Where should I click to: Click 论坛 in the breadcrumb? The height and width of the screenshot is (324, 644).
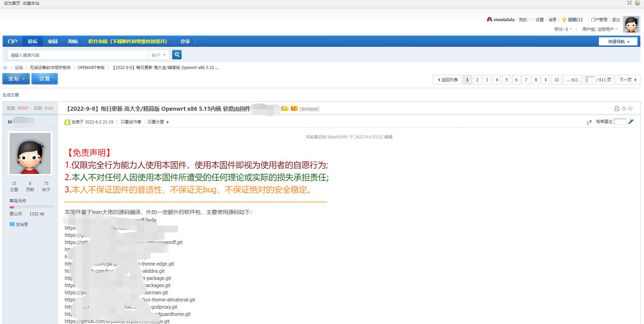[19, 68]
